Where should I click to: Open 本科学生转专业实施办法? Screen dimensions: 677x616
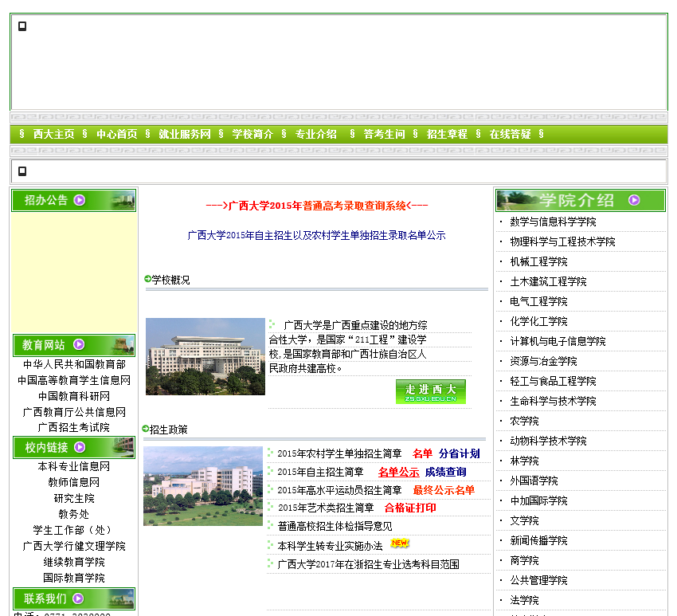[330, 546]
